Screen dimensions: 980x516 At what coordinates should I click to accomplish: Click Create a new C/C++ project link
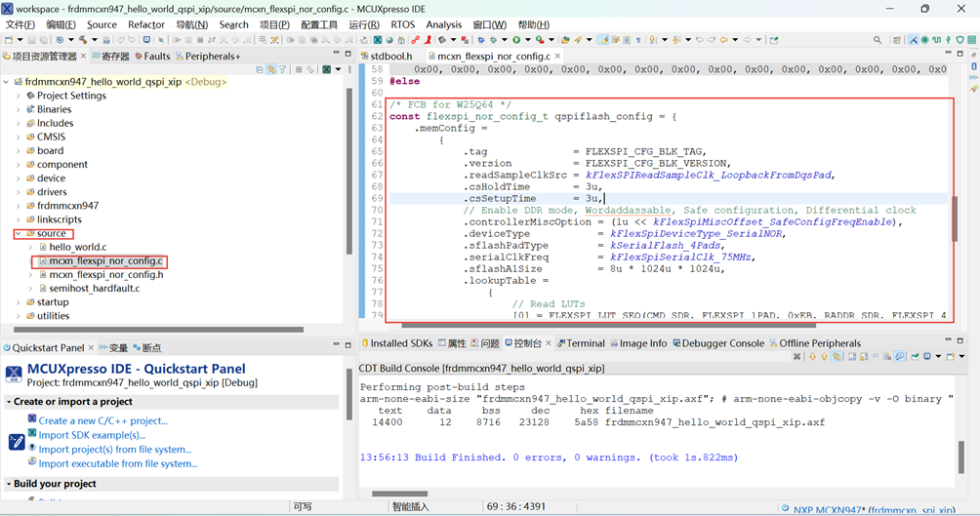coord(103,420)
